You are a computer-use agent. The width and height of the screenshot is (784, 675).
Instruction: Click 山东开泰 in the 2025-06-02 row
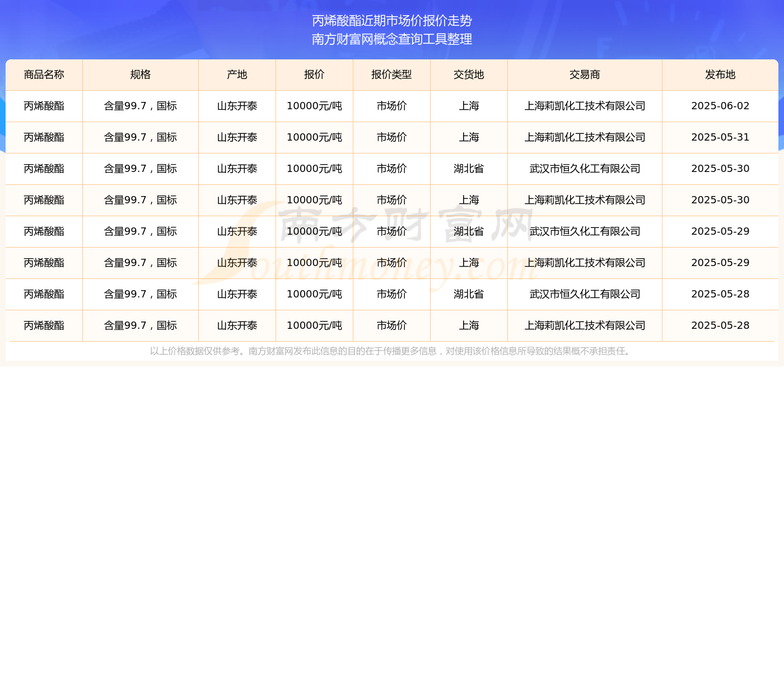pos(237,106)
